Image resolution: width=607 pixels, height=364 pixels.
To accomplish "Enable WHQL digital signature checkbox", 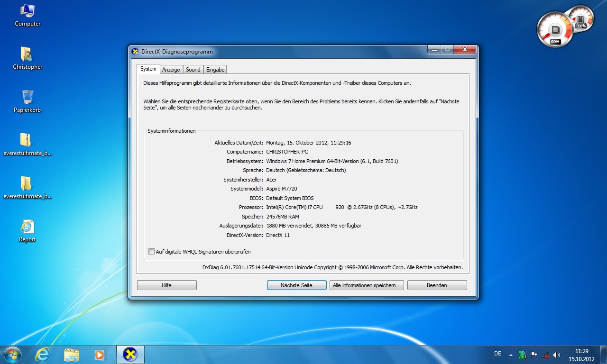I will point(152,252).
